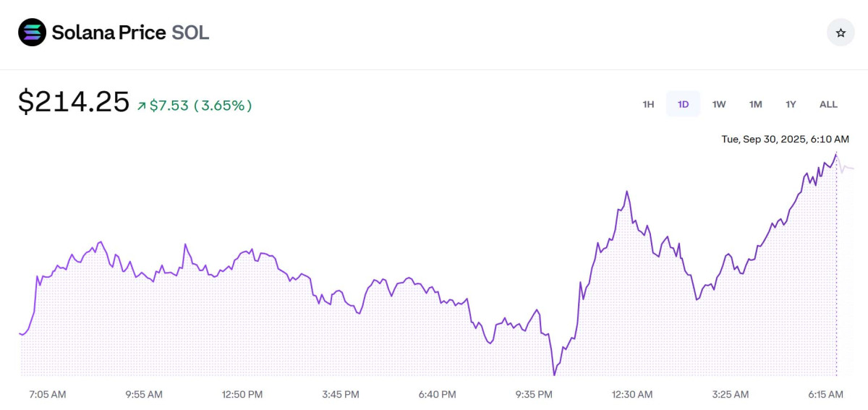Click the 12:30 AM axis label

(632, 394)
